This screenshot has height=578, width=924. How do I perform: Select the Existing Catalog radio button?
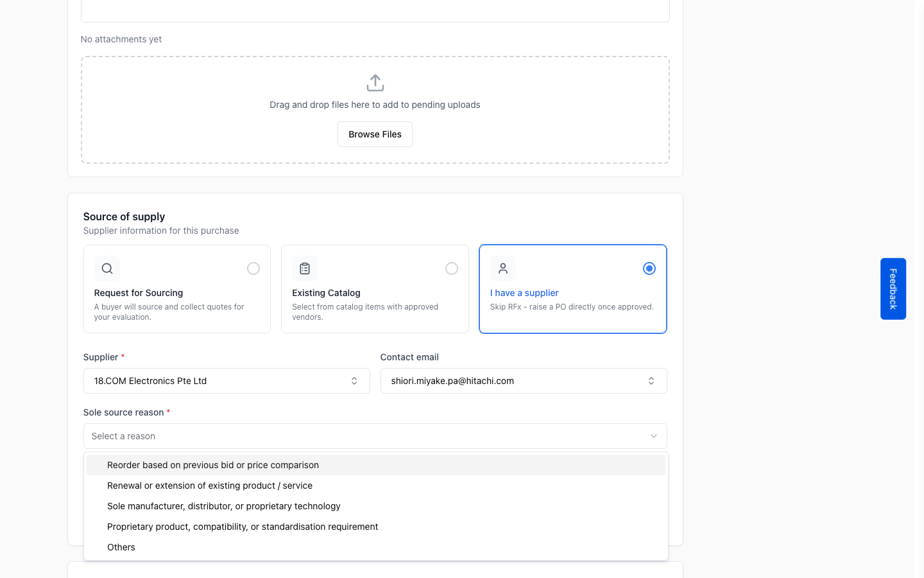(x=452, y=268)
